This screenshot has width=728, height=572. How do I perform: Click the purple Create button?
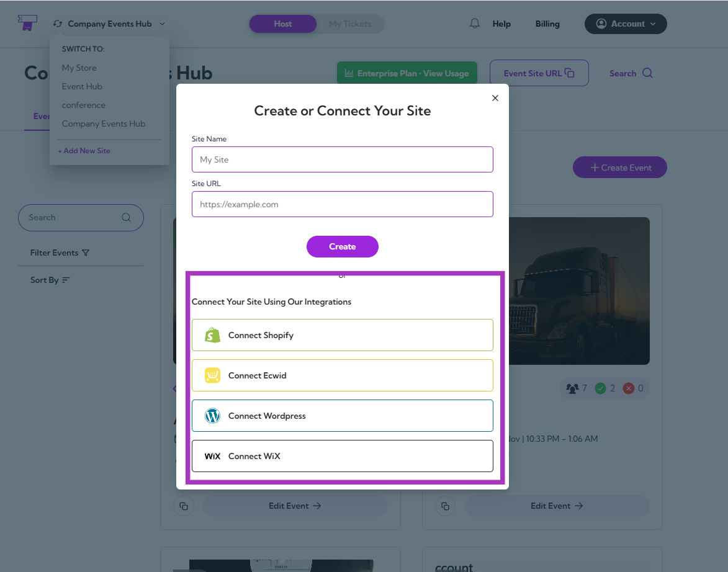click(342, 246)
